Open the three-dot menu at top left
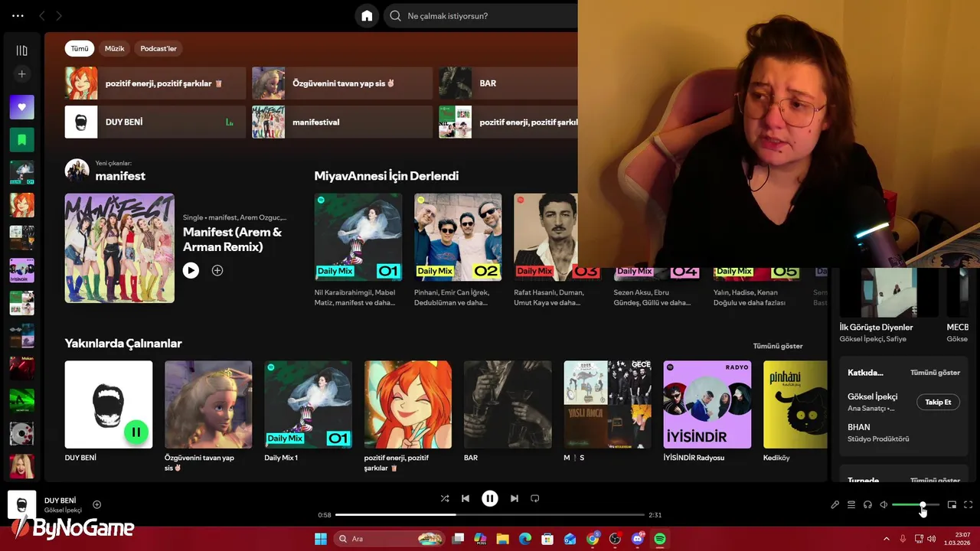980x551 pixels. (18, 16)
